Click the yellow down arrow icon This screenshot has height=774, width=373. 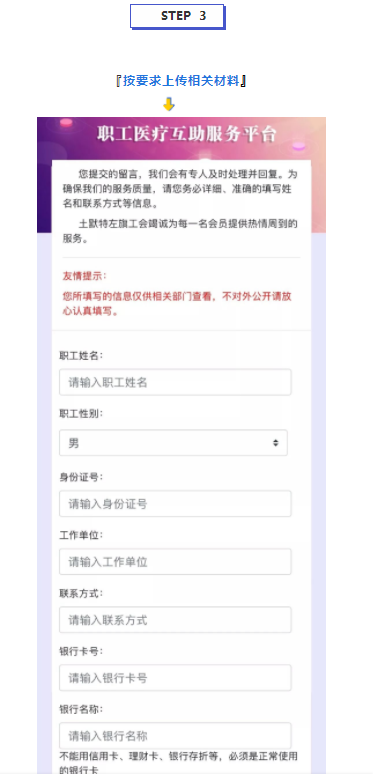point(169,104)
